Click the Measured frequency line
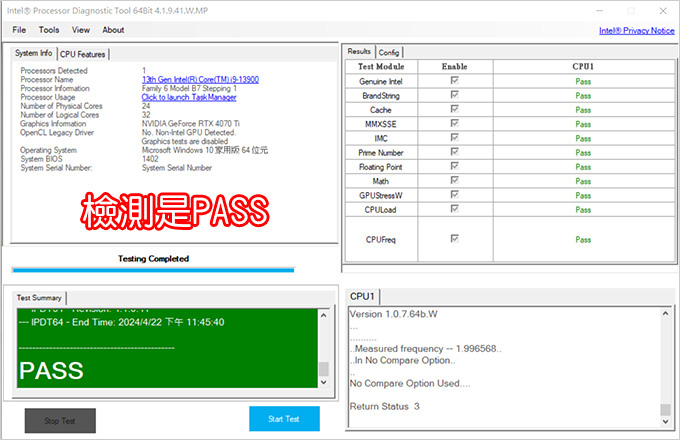The width and height of the screenshot is (680, 440). coord(426,349)
